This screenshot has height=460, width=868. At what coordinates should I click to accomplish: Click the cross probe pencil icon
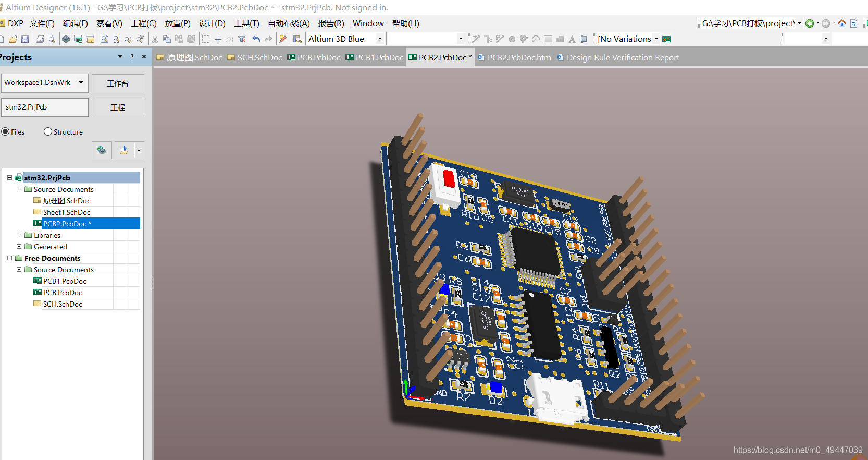click(x=283, y=39)
